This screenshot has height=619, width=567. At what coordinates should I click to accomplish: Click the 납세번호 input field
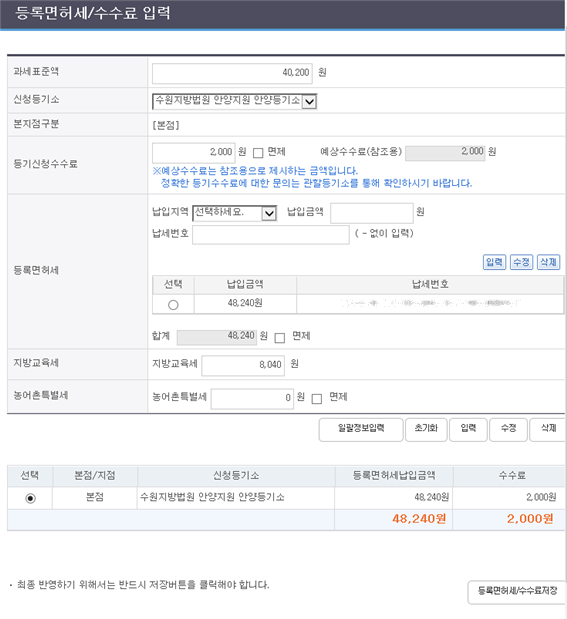(271, 235)
